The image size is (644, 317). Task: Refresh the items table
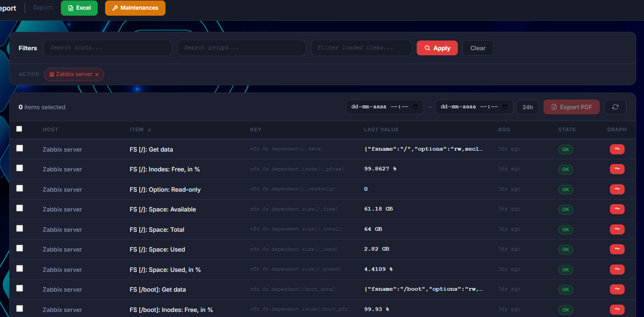point(615,107)
